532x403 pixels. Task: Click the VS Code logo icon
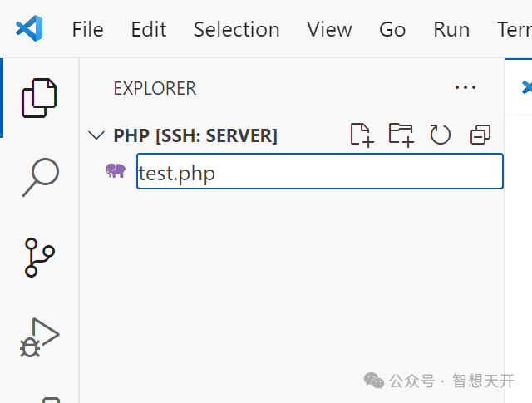click(29, 28)
